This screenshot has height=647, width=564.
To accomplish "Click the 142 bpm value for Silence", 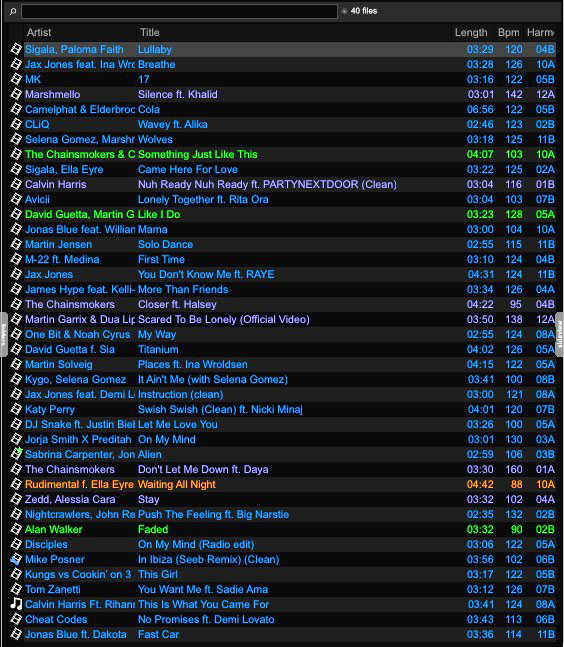I will (x=514, y=94).
